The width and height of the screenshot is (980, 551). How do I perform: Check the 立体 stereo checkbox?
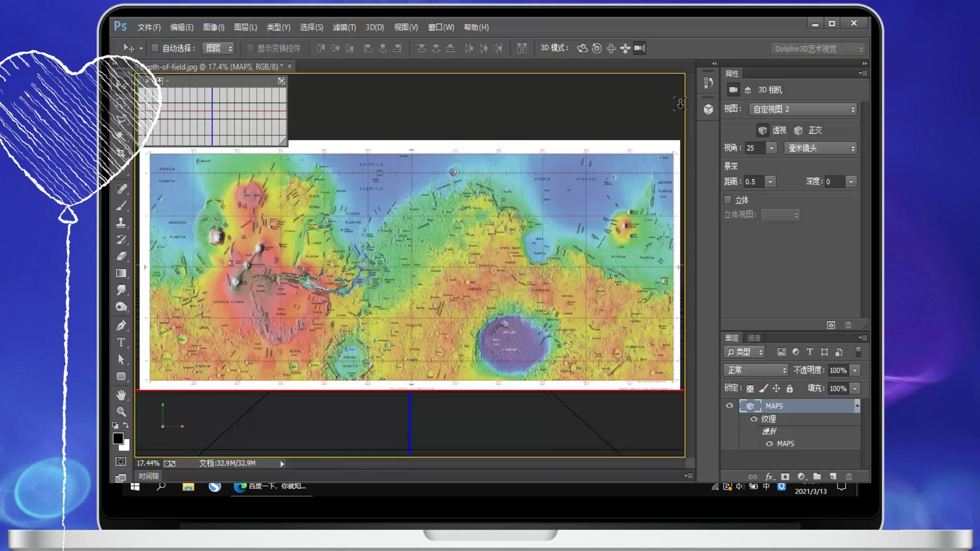coord(728,200)
